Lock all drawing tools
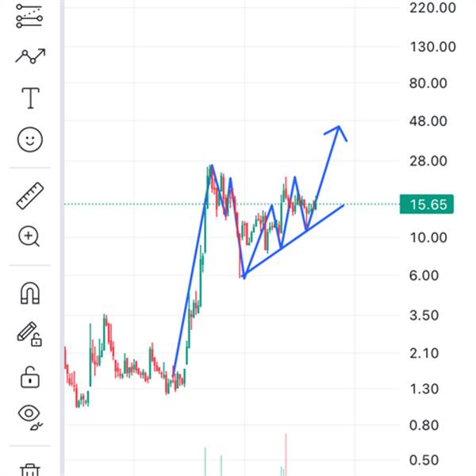476x476 pixels. click(x=30, y=377)
